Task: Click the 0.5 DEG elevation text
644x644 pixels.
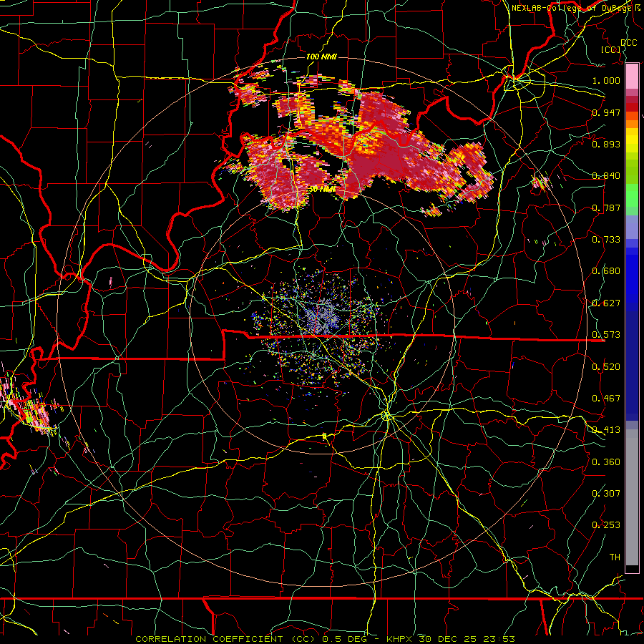Action: tap(346, 639)
